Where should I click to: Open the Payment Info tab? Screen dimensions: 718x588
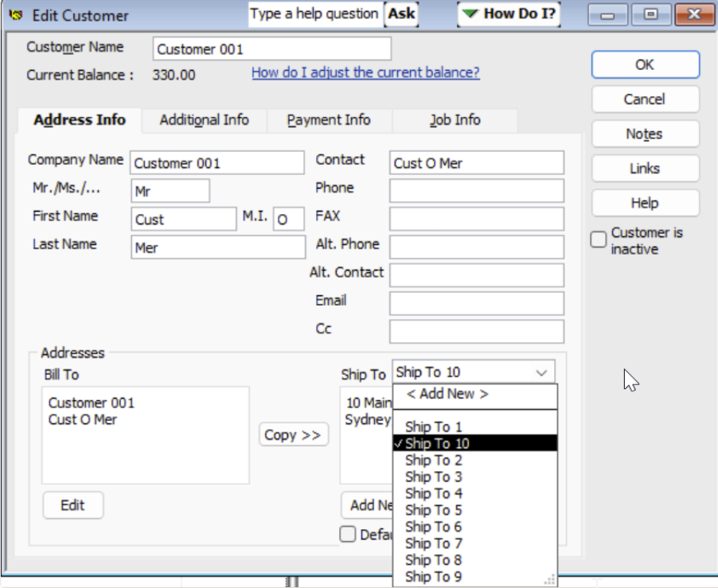pos(329,120)
